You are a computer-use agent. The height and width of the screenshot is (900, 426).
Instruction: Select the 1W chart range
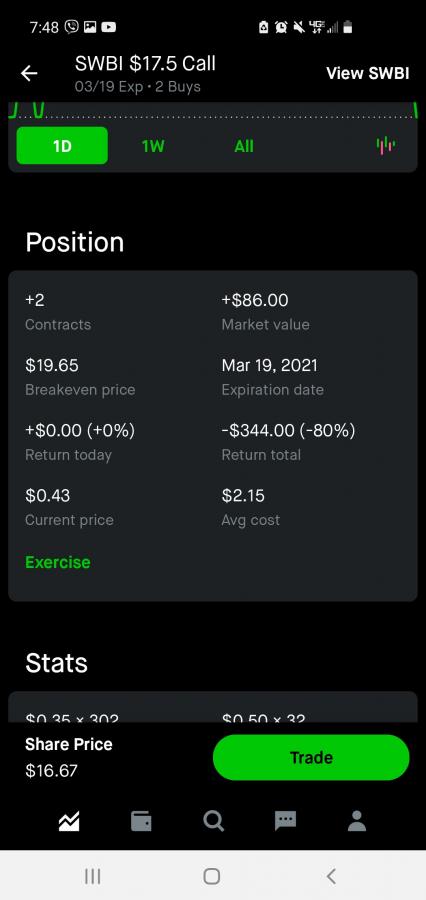tap(153, 146)
